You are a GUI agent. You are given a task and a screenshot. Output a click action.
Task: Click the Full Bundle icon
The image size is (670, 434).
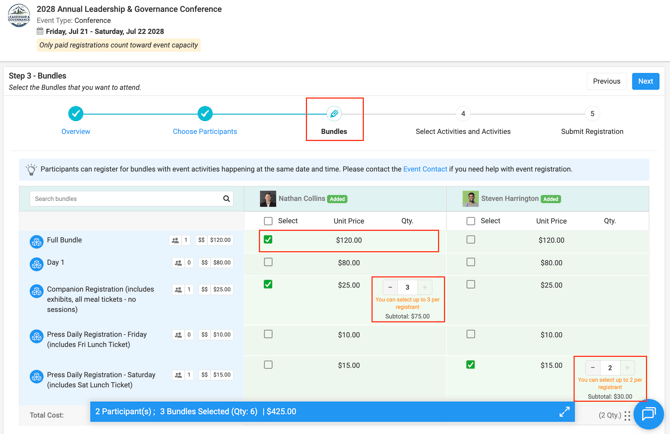pyautogui.click(x=36, y=242)
